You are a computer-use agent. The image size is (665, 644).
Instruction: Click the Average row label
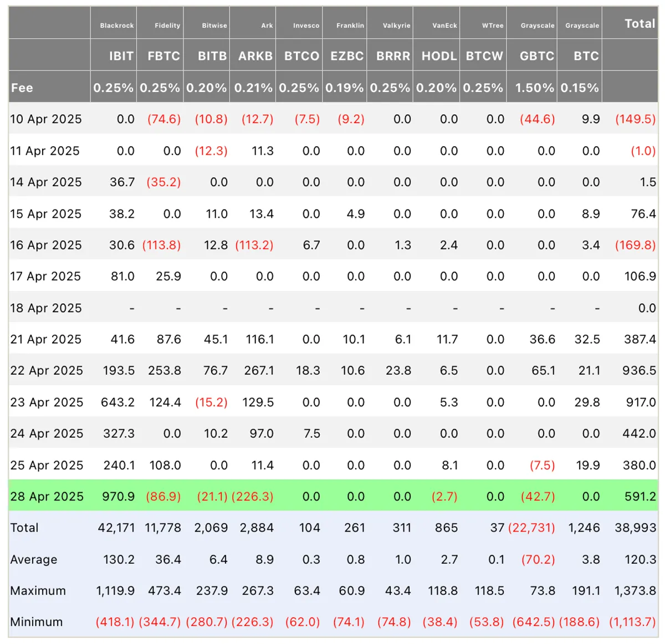pyautogui.click(x=33, y=560)
